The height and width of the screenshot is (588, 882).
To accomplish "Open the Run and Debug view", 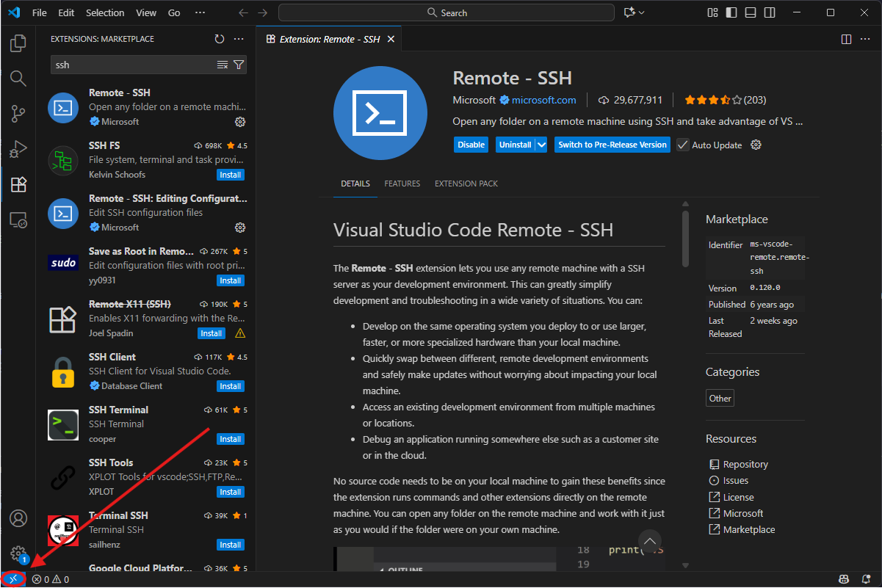I will click(x=18, y=149).
